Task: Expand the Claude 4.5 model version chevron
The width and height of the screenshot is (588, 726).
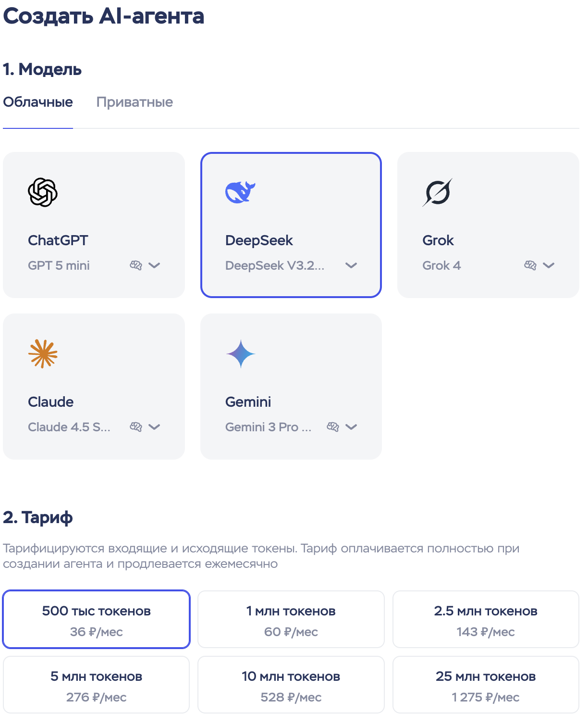Action: [x=154, y=427]
